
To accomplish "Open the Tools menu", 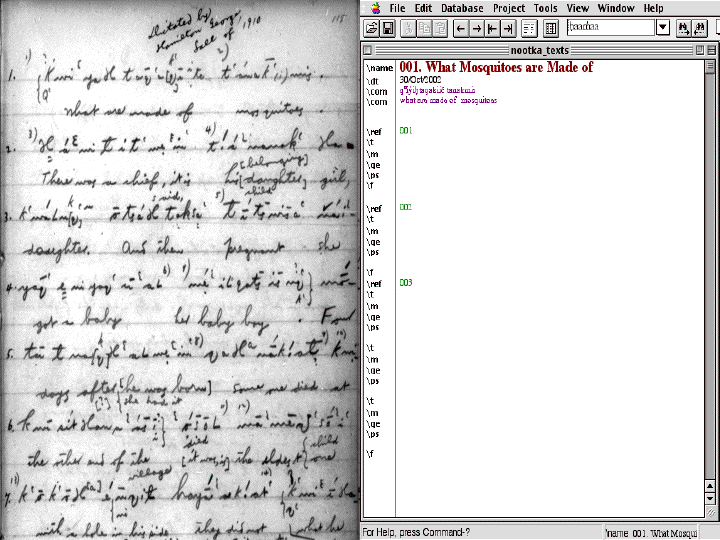I will click(546, 8).
